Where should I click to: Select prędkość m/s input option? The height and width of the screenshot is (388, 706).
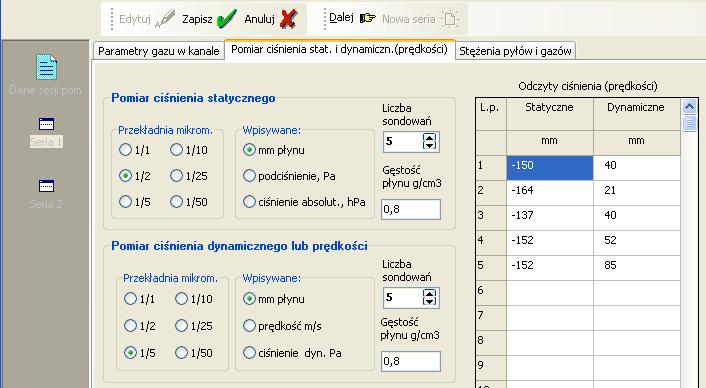click(x=249, y=325)
